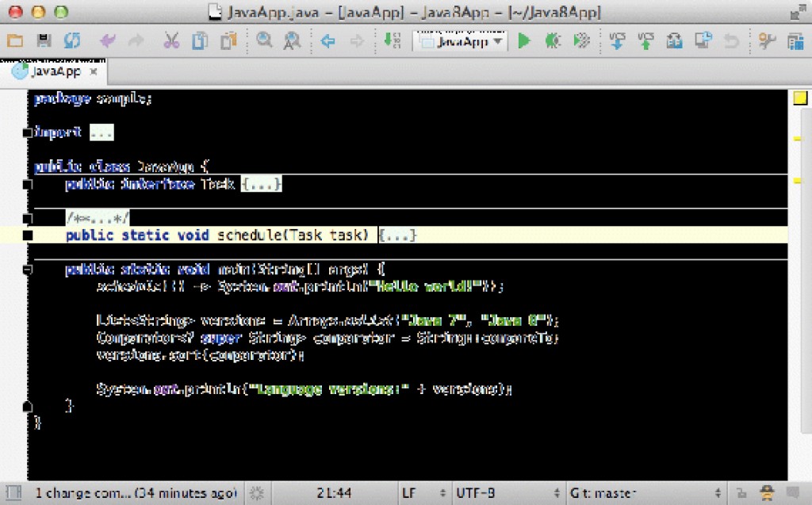The width and height of the screenshot is (812, 505).
Task: Collapse the main method fold marker
Action: [x=28, y=270]
